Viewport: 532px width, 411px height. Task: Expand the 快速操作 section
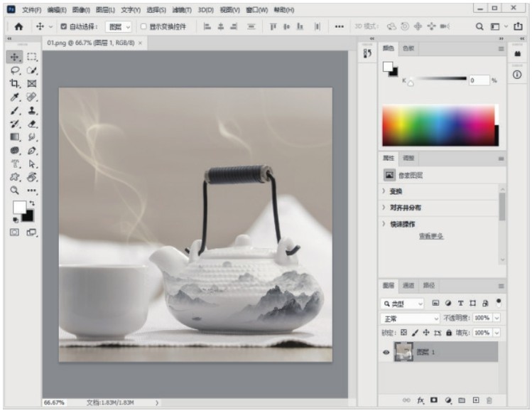click(402, 224)
